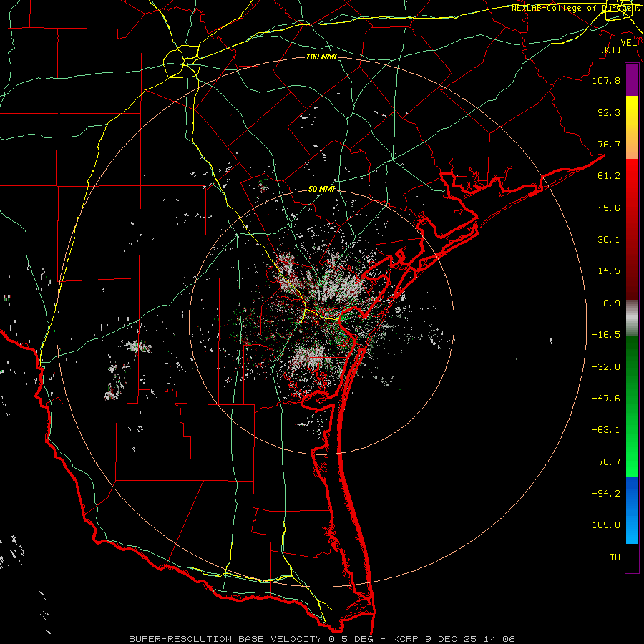This screenshot has height=644, width=644.
Task: Select the 92.3 velocity scale value
Action: click(609, 112)
